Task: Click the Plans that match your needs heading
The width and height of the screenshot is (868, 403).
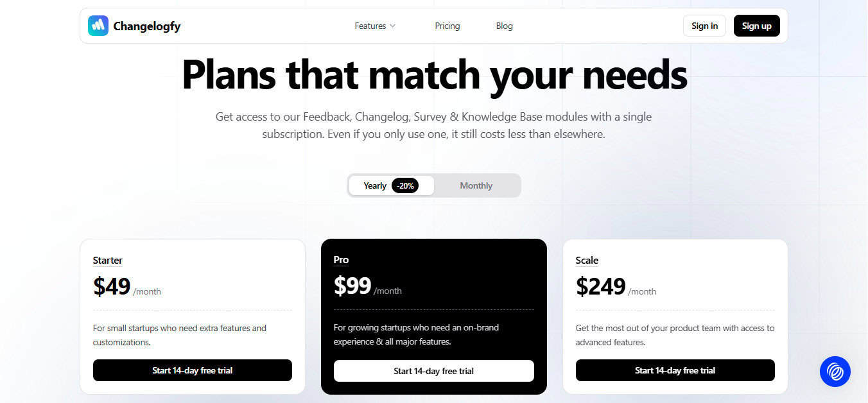Action: tap(435, 74)
